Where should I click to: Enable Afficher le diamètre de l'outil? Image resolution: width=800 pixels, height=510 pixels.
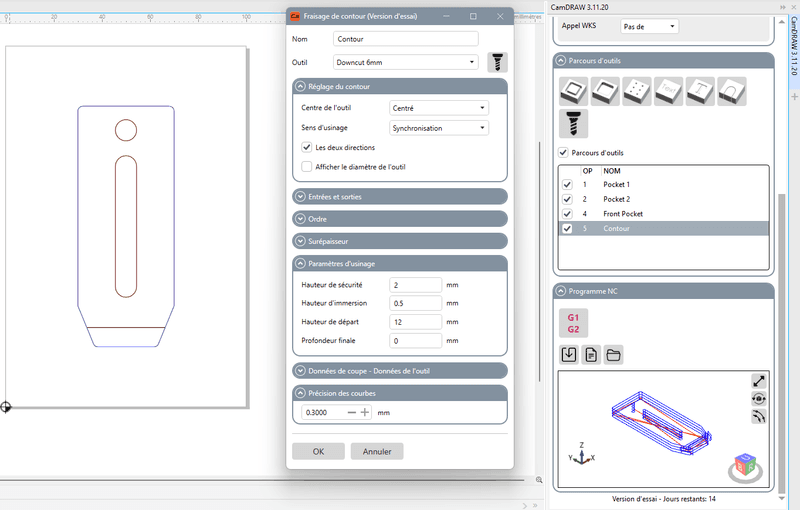(x=307, y=167)
